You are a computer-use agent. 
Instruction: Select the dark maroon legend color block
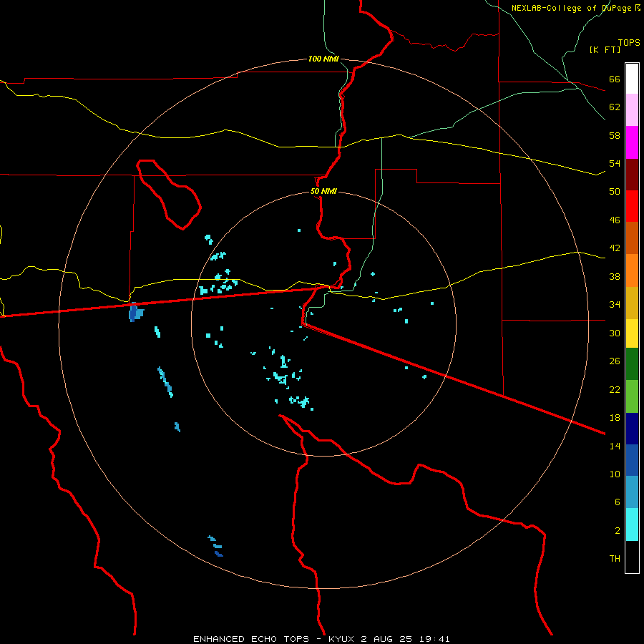(632, 175)
